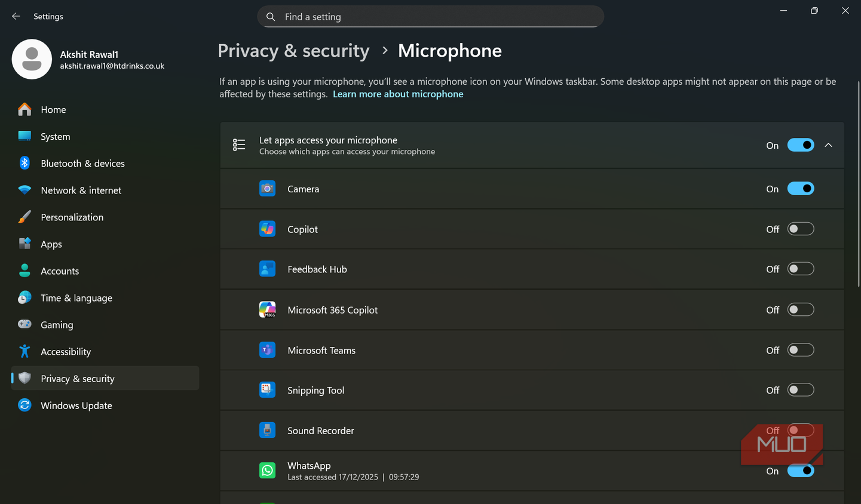The image size is (861, 504).
Task: Click the Microsoft Teams app icon
Action: (267, 350)
